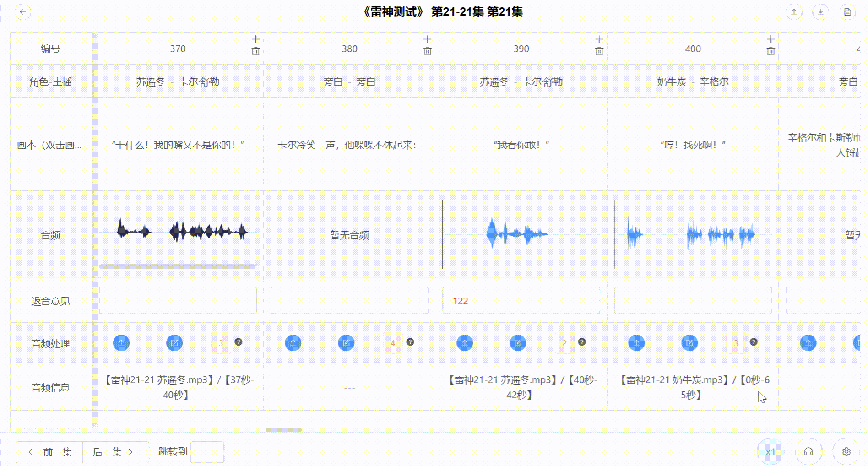The height and width of the screenshot is (466, 868).
Task: Click feedback input for entry 400
Action: click(693, 300)
